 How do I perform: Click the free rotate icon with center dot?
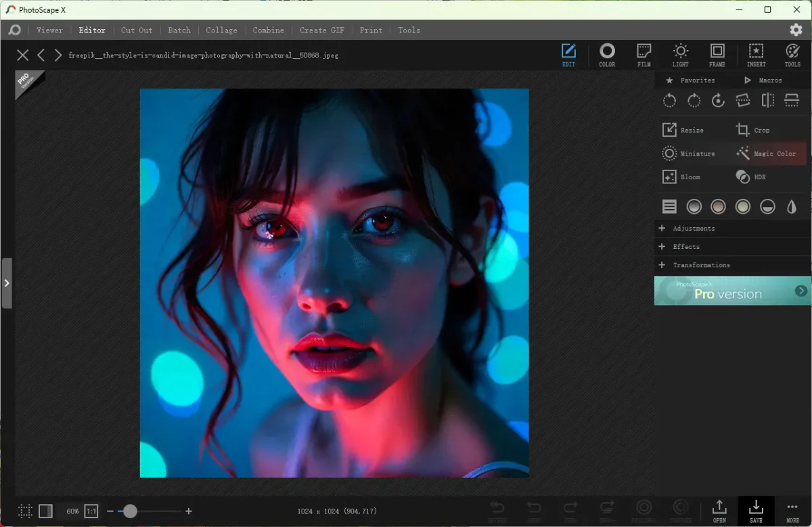point(718,101)
